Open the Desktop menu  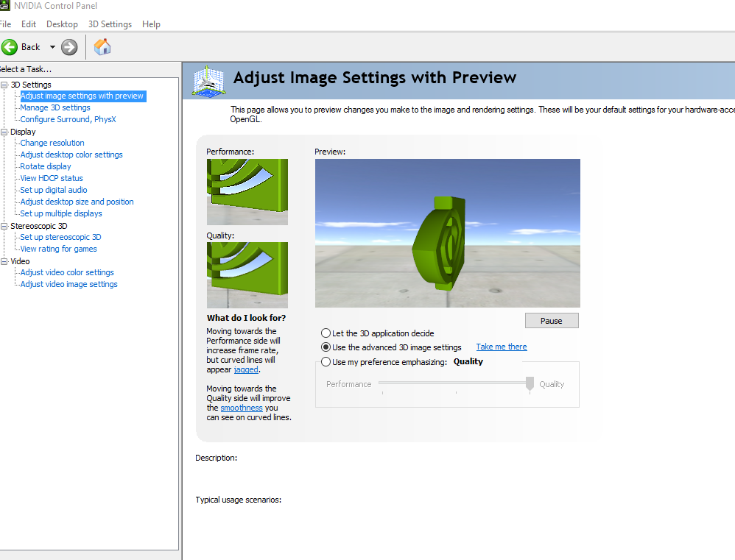coord(62,24)
